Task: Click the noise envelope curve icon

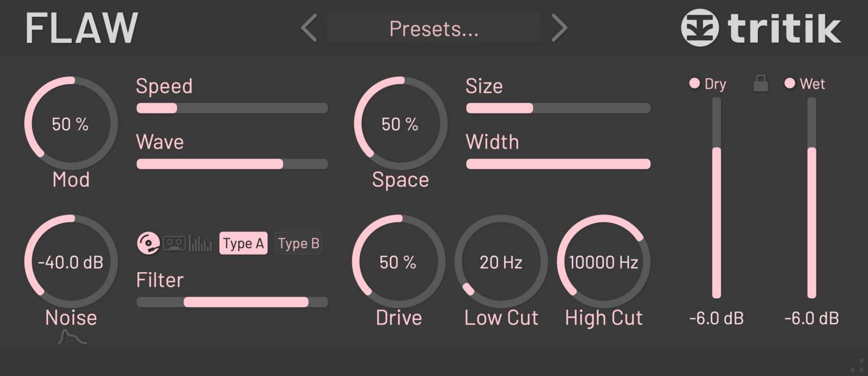Action: pyautogui.click(x=72, y=338)
